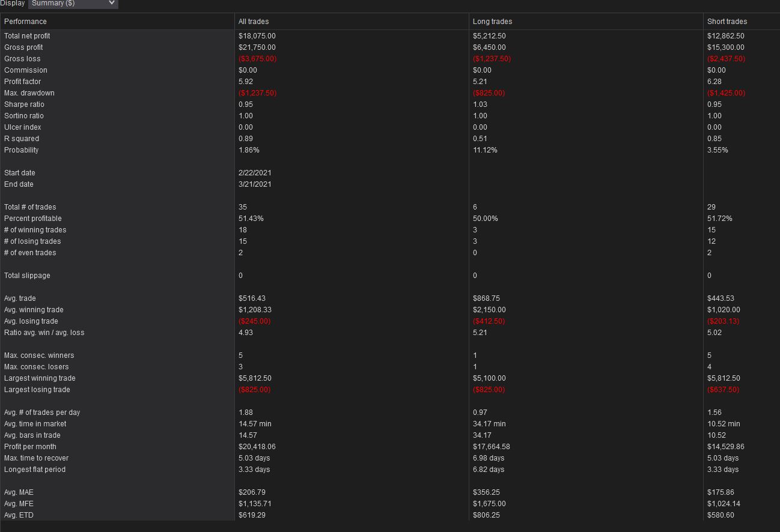Click Short trades Avg. ETD $580.60
Image resolution: width=780 pixels, height=532 pixels.
pyautogui.click(x=721, y=515)
